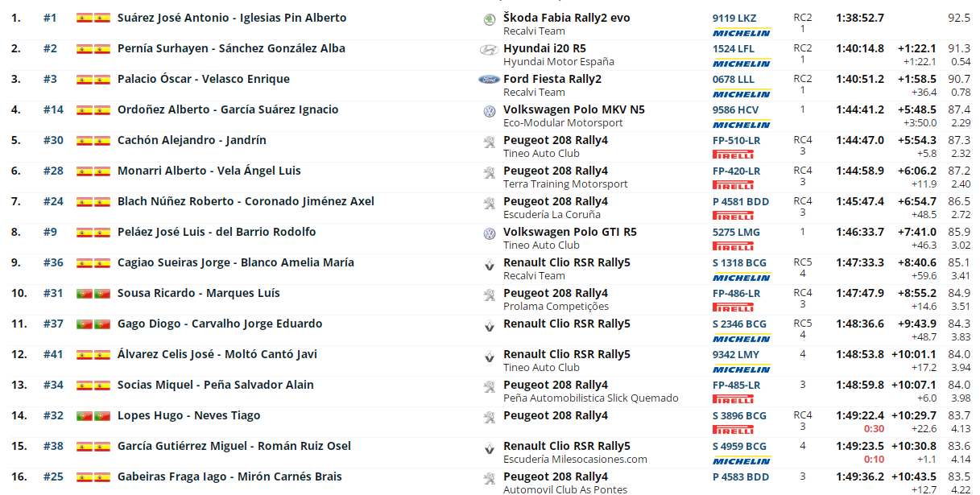
Task: Click the Peugeot icon in Gabeiras Fraga Iago's row
Action: pyautogui.click(x=489, y=478)
